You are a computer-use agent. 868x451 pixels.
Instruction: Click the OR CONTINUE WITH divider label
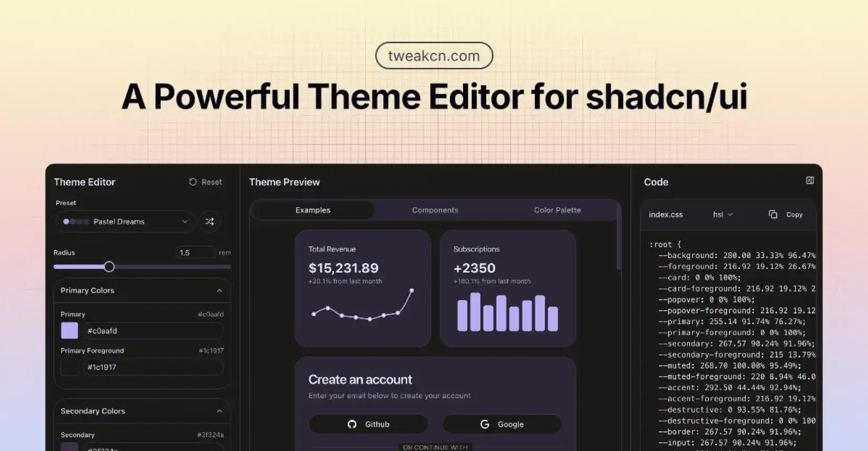coord(435,447)
